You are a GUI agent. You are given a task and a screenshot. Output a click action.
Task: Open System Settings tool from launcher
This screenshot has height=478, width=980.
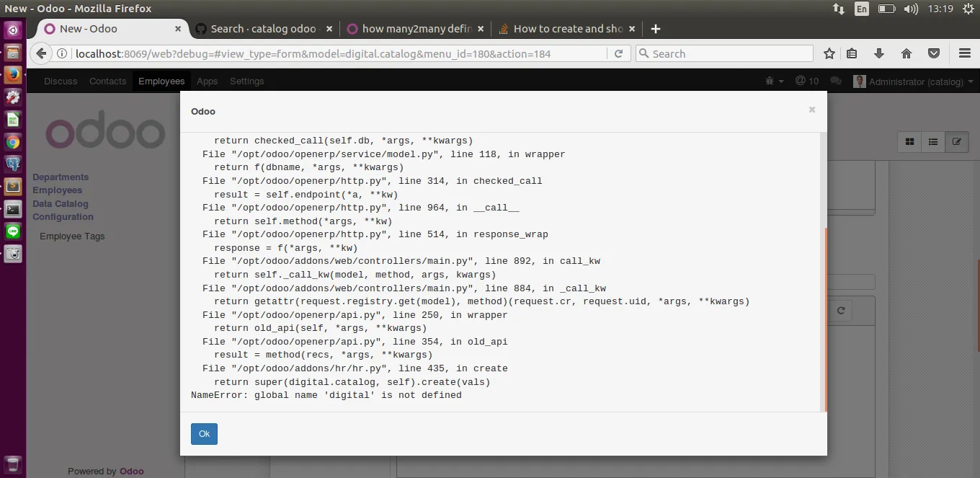(13, 97)
